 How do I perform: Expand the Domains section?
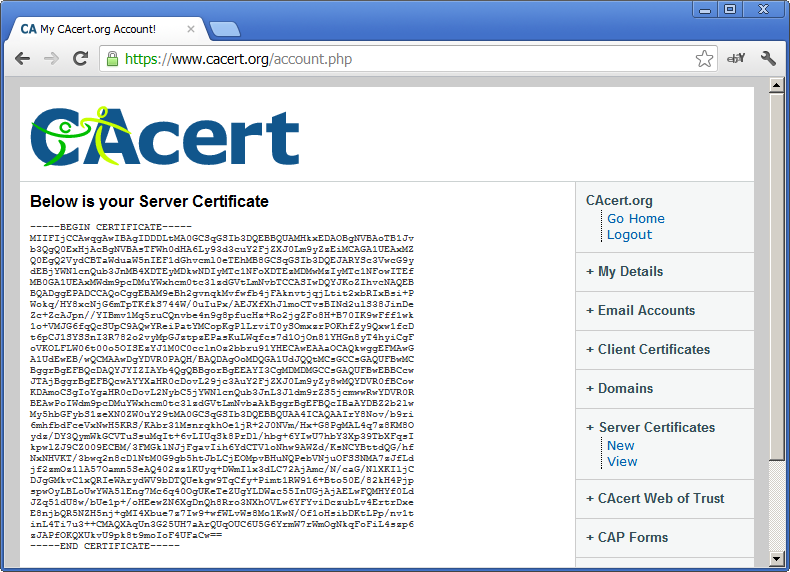619,389
